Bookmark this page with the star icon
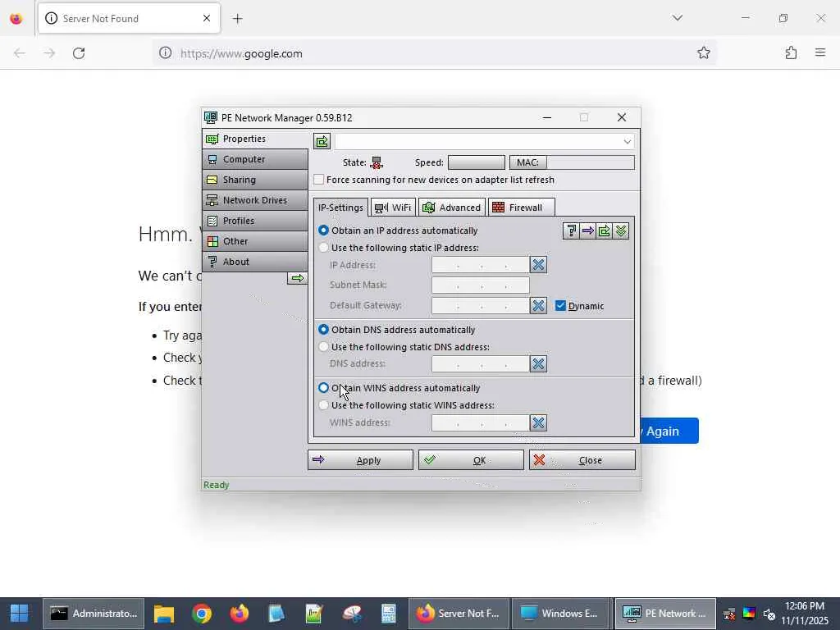 point(703,52)
